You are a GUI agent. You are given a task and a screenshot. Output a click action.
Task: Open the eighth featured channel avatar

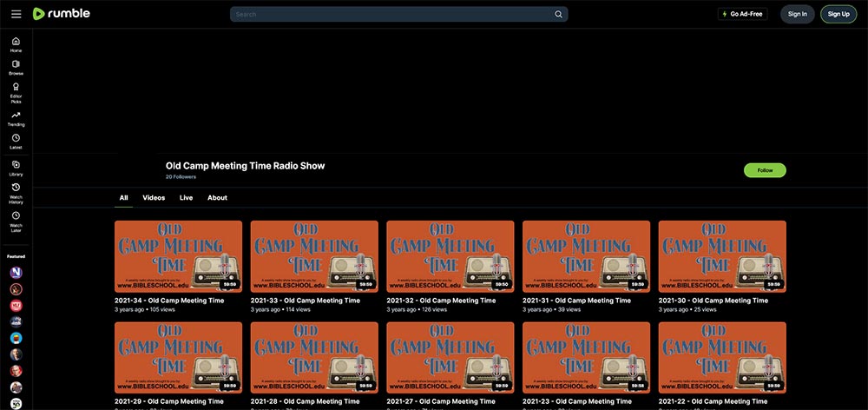(16, 387)
